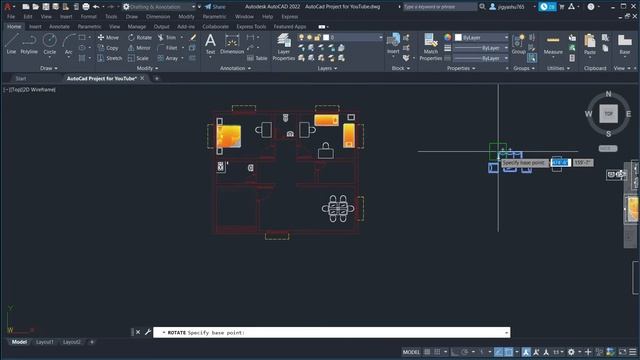The image size is (640, 360).
Task: Click the customization wrench beside command line
Action: click(148, 332)
